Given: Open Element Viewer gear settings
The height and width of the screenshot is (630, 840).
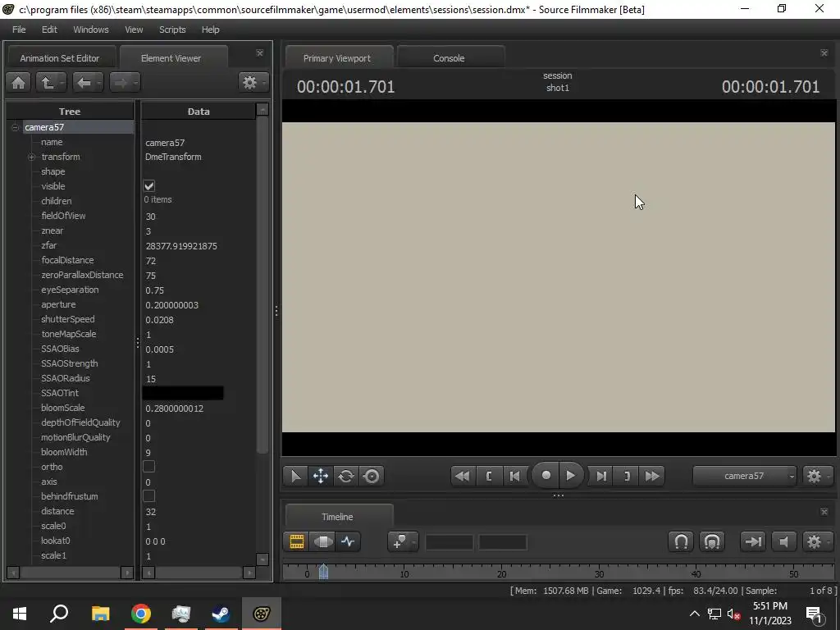Looking at the screenshot, I should point(249,83).
